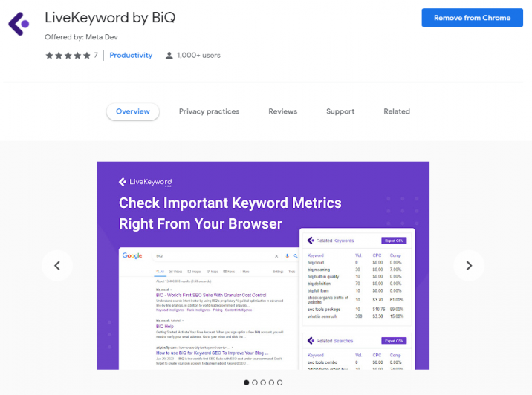Select first carousel indicator dot
Viewport: 532px width, 395px height.
tap(247, 382)
